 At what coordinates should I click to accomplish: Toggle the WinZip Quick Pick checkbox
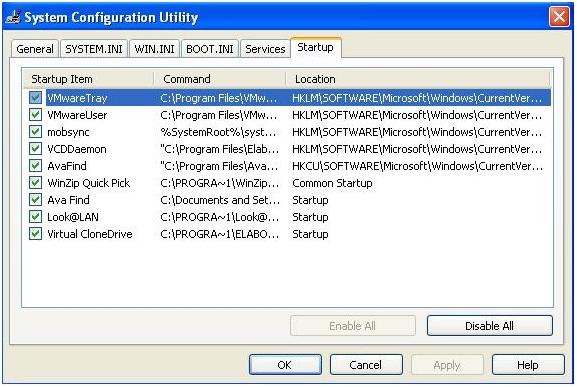[x=35, y=182]
